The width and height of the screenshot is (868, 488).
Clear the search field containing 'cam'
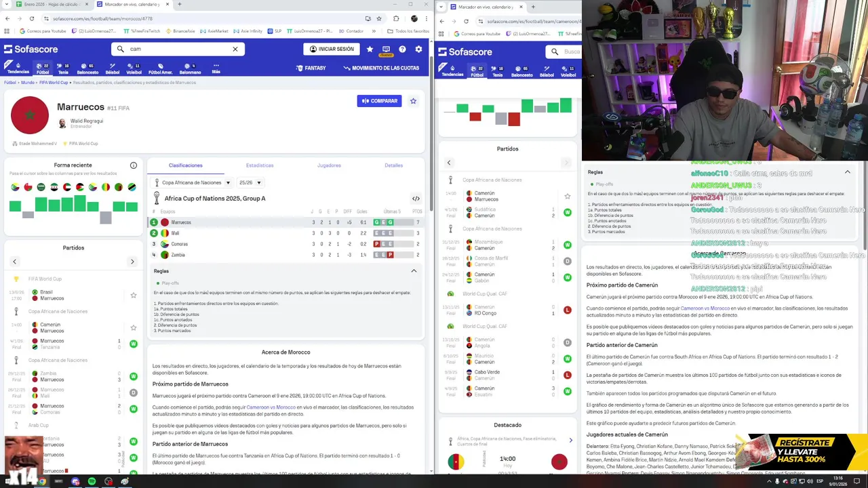coord(235,49)
